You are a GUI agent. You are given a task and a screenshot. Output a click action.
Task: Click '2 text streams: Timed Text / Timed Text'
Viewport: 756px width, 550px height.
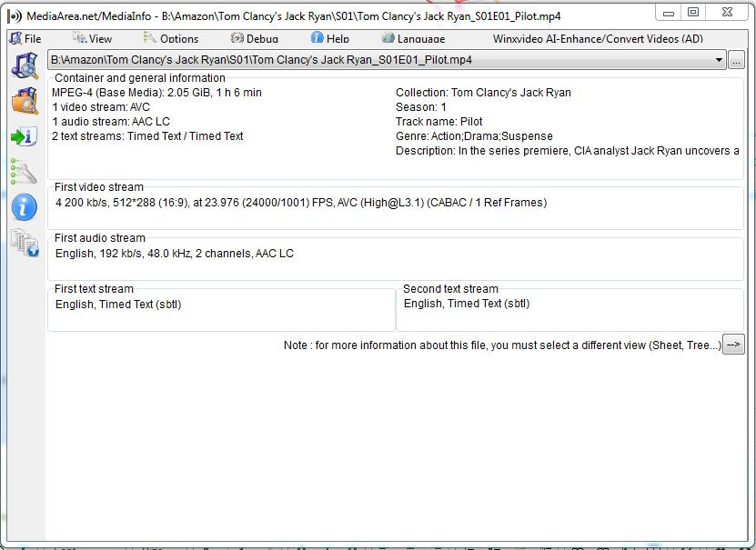[147, 136]
